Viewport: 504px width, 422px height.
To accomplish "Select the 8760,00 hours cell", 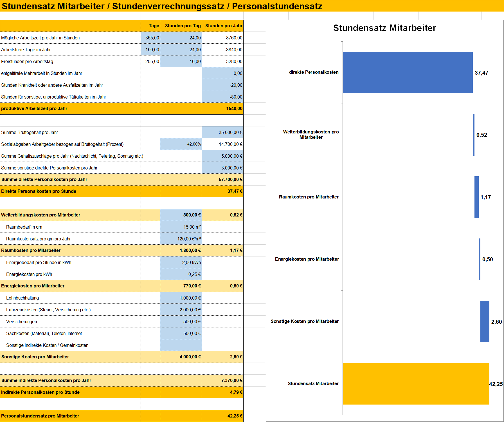I will coord(222,38).
